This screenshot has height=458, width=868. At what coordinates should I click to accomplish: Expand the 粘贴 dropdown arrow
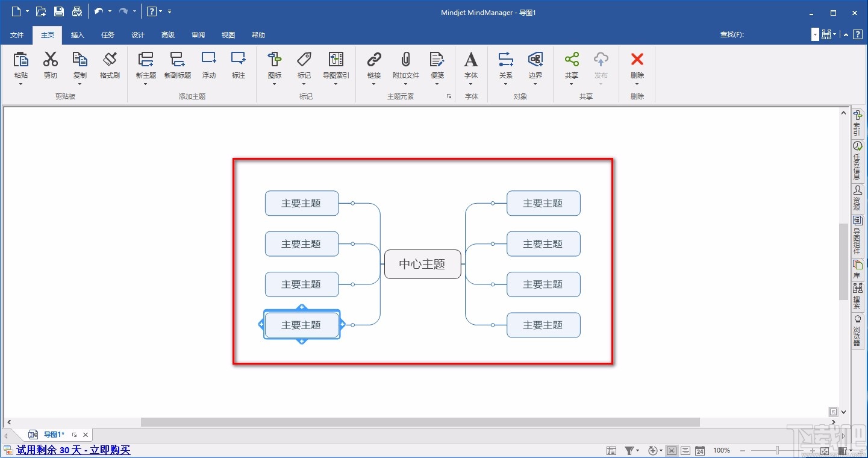(x=21, y=84)
